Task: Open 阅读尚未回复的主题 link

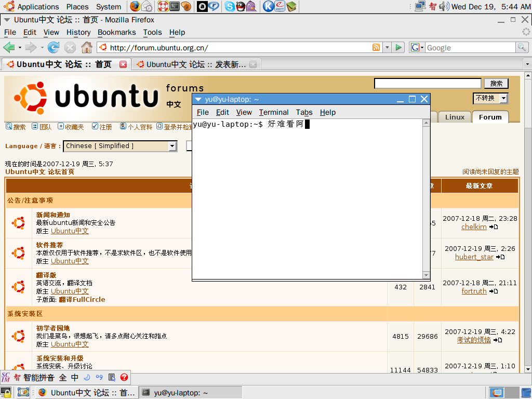Action: (490, 171)
